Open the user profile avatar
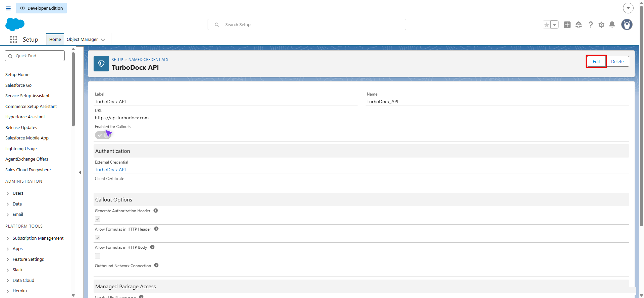The height and width of the screenshot is (298, 644). (627, 24)
